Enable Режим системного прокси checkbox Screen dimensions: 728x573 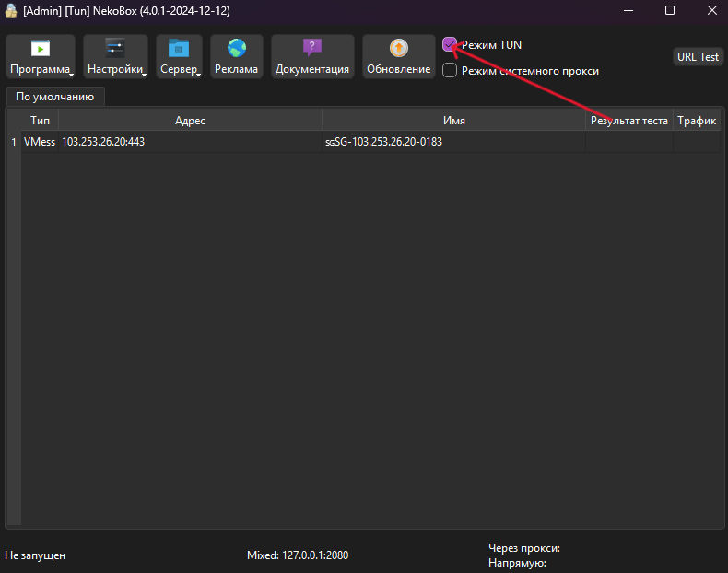click(450, 71)
